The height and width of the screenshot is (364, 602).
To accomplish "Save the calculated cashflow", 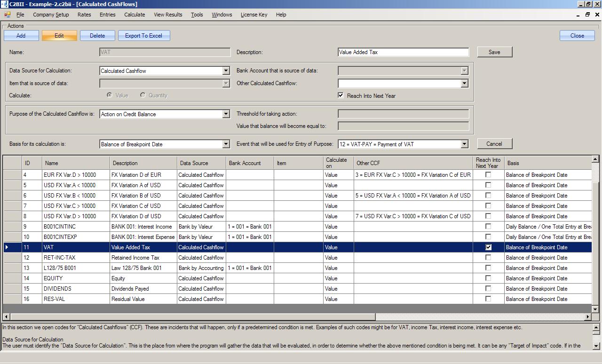I will pos(494,52).
